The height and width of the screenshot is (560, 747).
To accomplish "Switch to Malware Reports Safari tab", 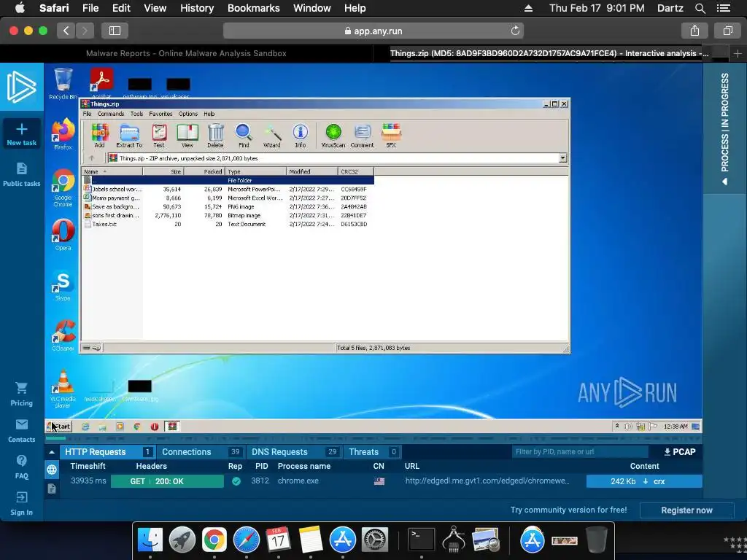I will (x=186, y=53).
